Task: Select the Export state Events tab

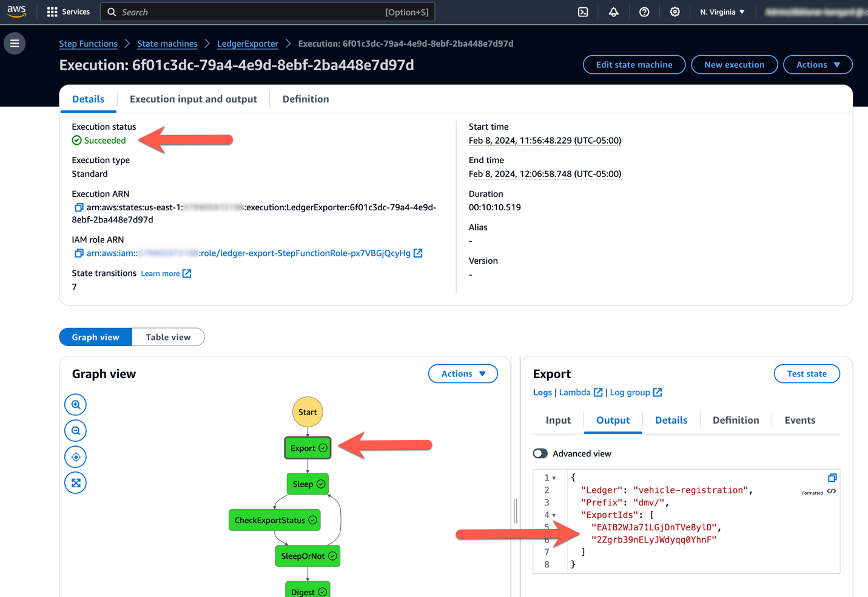Action: click(x=799, y=420)
